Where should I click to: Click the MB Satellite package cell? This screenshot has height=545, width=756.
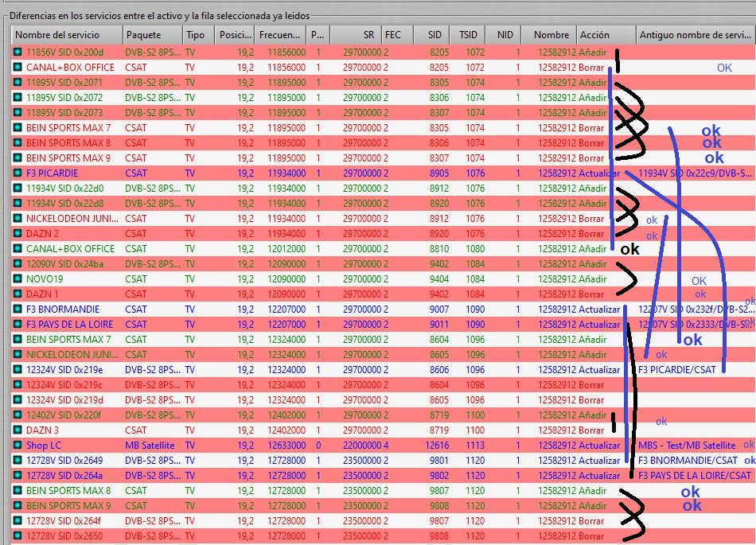150,446
